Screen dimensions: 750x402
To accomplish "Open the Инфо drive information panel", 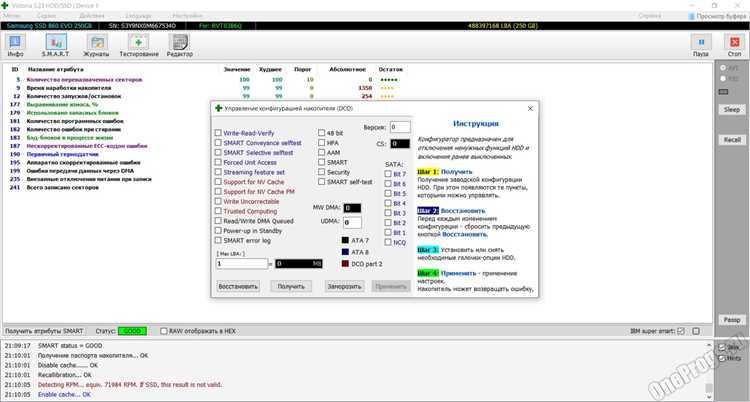I will pos(15,46).
